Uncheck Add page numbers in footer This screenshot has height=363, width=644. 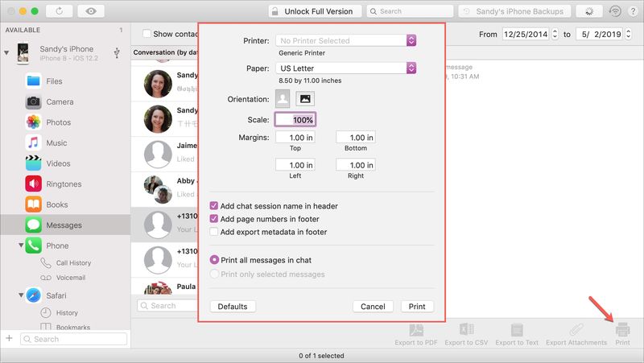point(214,219)
